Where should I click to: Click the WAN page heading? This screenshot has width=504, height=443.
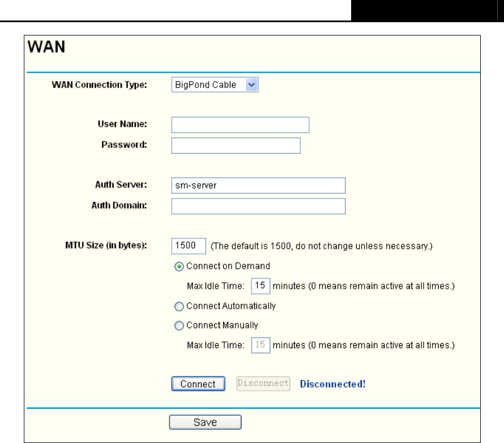(47, 47)
